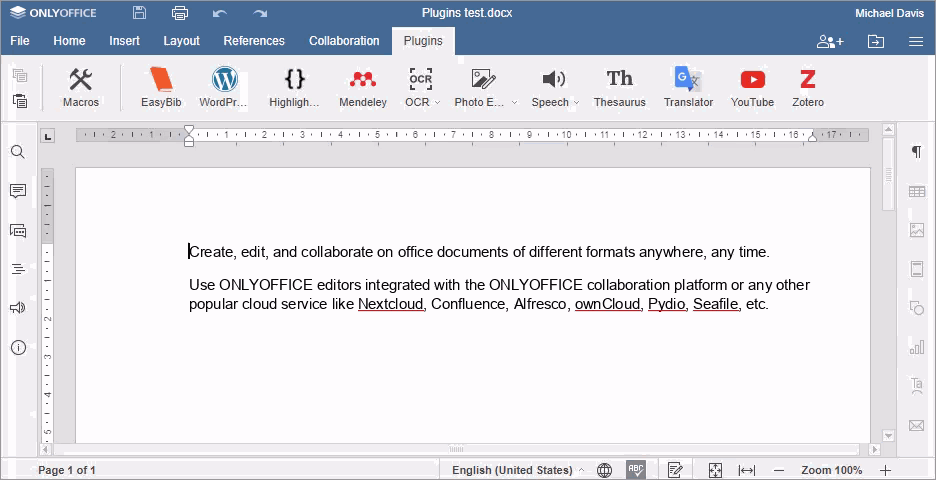Open the Thesaurus plugin

tap(620, 87)
